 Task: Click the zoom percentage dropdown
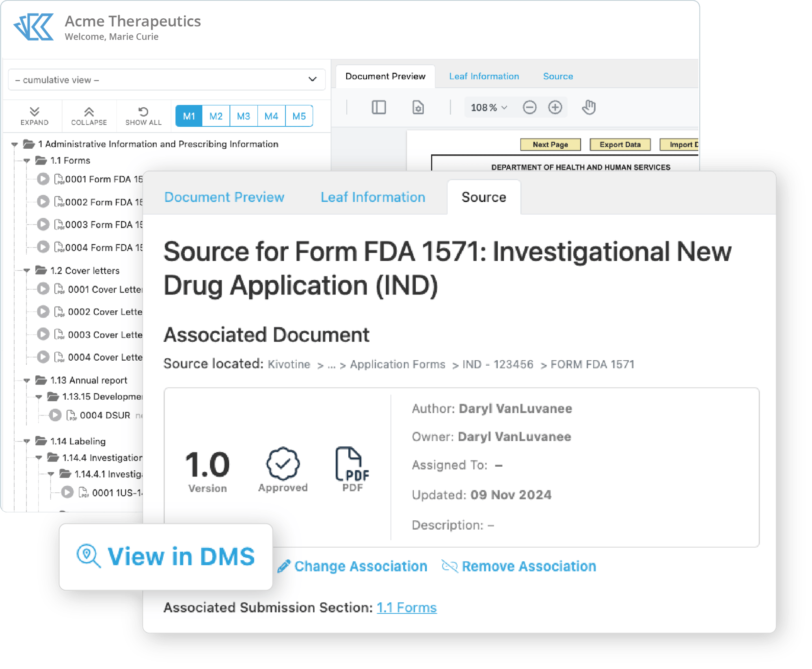(x=486, y=107)
